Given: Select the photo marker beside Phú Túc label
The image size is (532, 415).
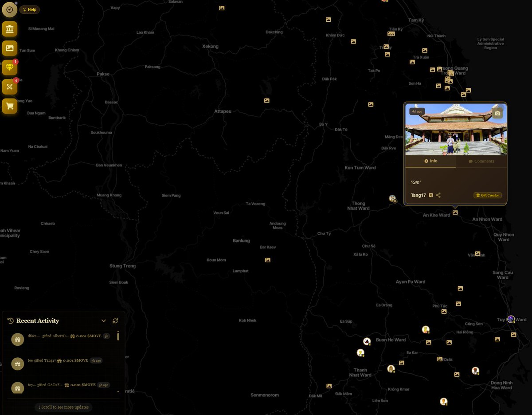Looking at the screenshot, I should point(443,312).
